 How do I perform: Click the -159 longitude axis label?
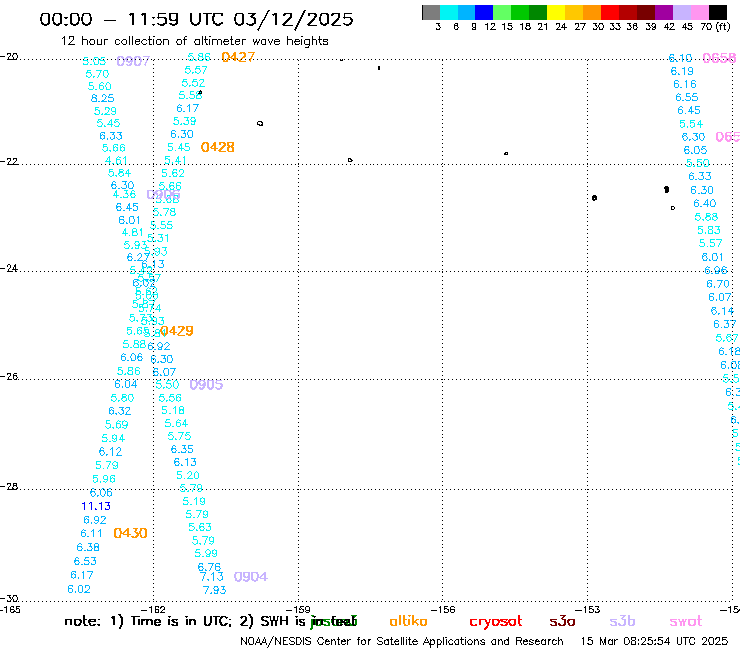(299, 609)
